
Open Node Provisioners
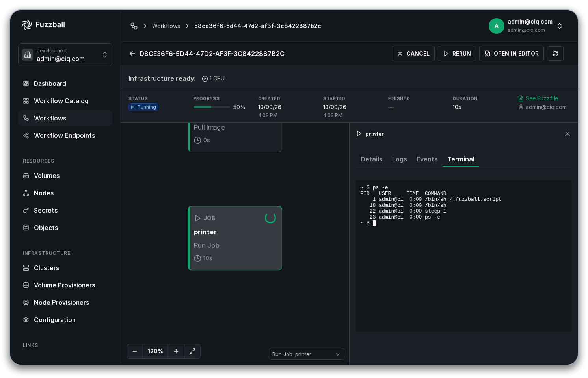(65, 302)
